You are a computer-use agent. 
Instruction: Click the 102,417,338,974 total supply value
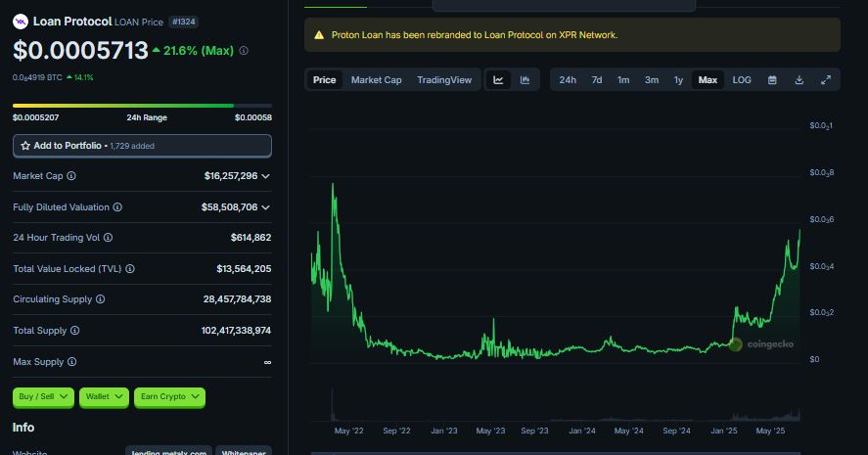[236, 331]
